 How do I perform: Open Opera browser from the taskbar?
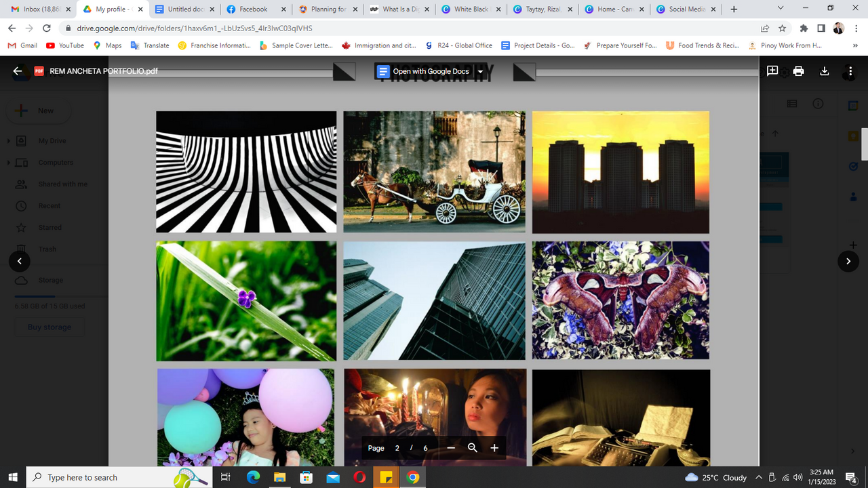tap(359, 477)
